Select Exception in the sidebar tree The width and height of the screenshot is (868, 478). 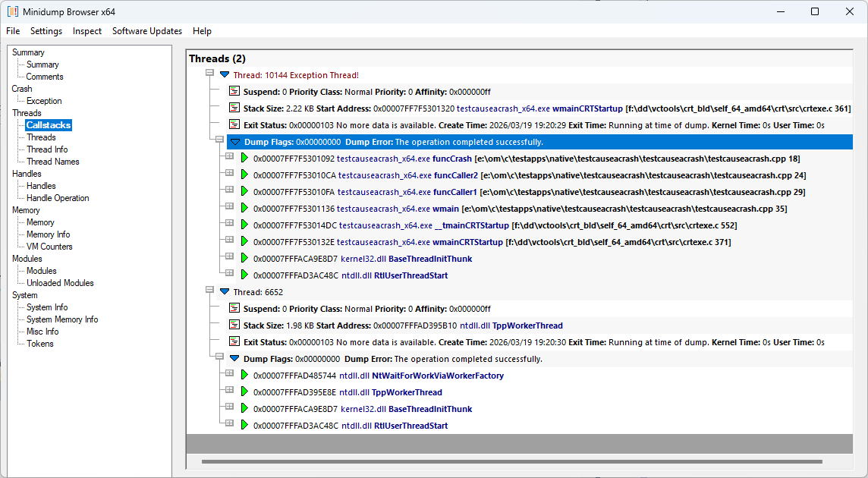44,101
